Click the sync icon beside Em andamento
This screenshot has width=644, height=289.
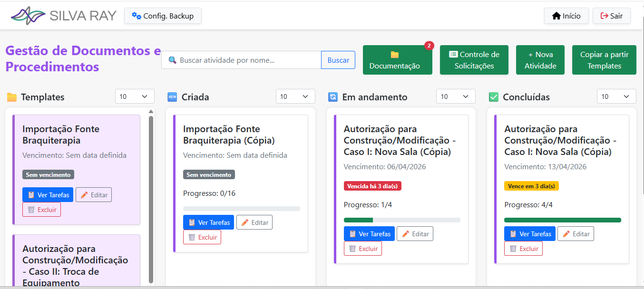(x=333, y=97)
